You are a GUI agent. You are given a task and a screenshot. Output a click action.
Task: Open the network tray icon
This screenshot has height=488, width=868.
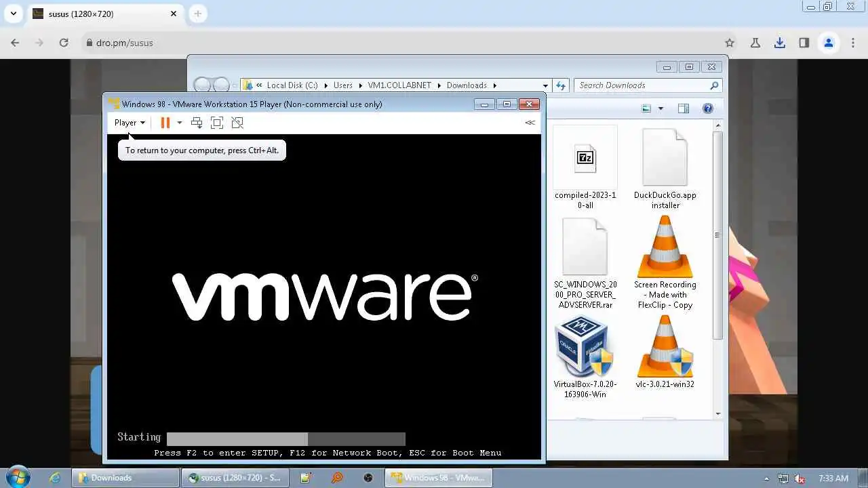tap(783, 479)
